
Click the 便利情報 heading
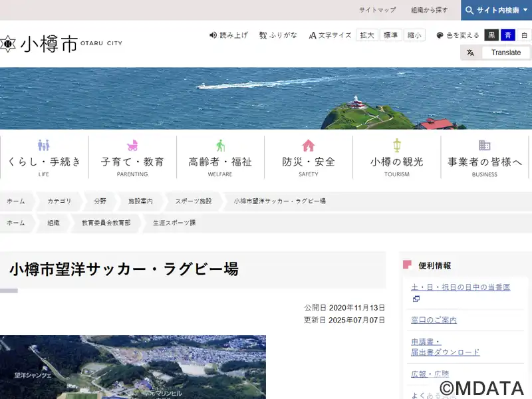[435, 265]
